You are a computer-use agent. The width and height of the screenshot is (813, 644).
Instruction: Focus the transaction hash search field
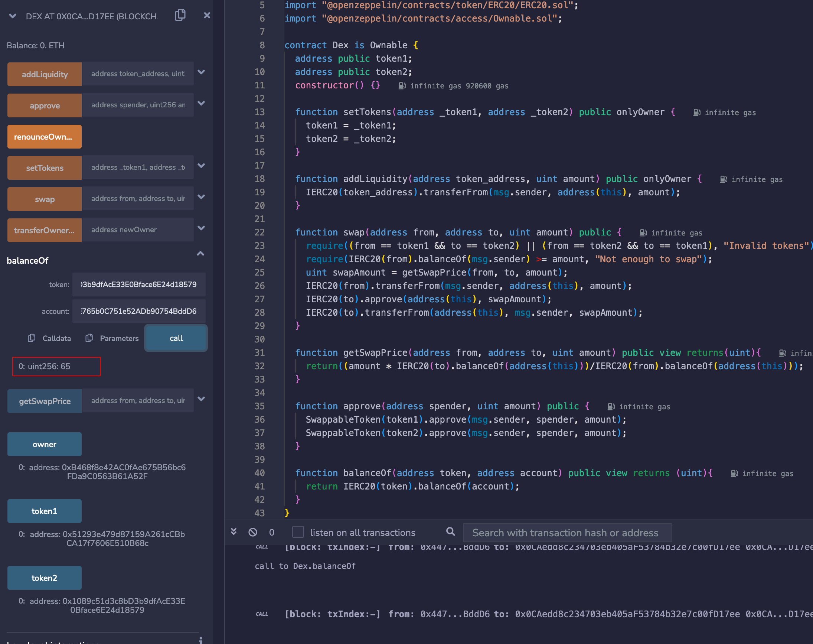(x=567, y=533)
